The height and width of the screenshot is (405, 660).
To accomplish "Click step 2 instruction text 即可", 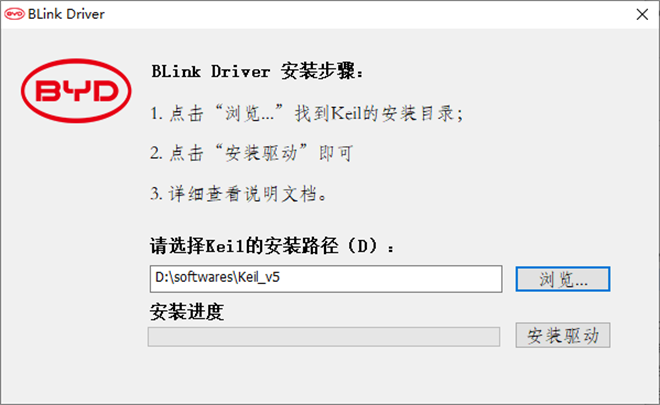I will point(335,153).
